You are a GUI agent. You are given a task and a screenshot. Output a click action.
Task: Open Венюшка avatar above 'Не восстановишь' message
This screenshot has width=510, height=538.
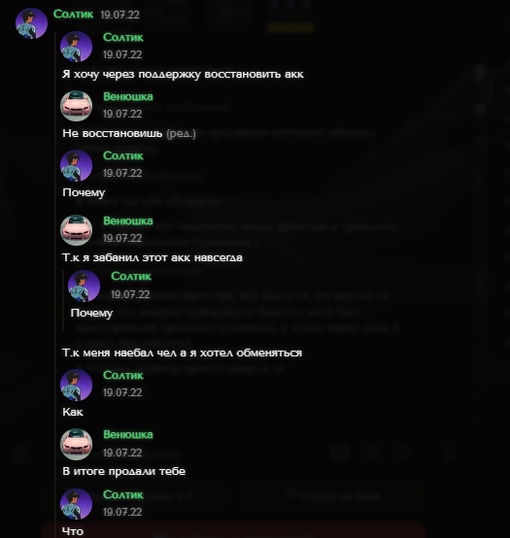[76, 106]
